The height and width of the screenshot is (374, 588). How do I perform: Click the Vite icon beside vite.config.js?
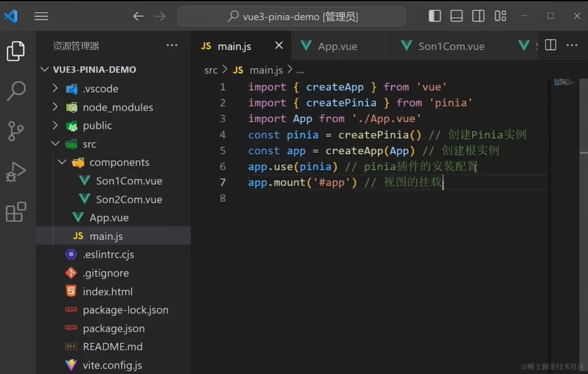pos(71,365)
